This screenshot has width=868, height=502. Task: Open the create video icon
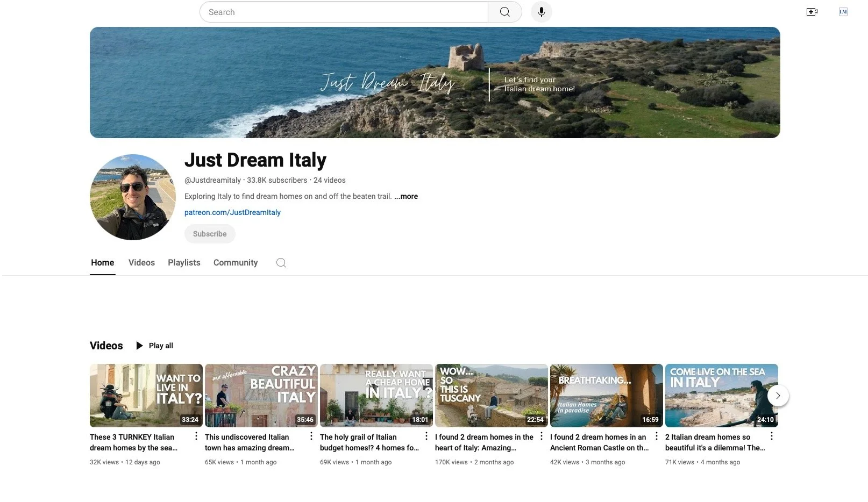coord(812,12)
